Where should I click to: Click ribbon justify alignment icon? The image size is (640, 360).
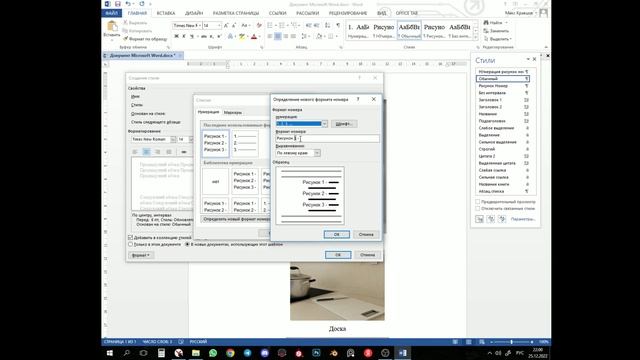click(x=293, y=36)
